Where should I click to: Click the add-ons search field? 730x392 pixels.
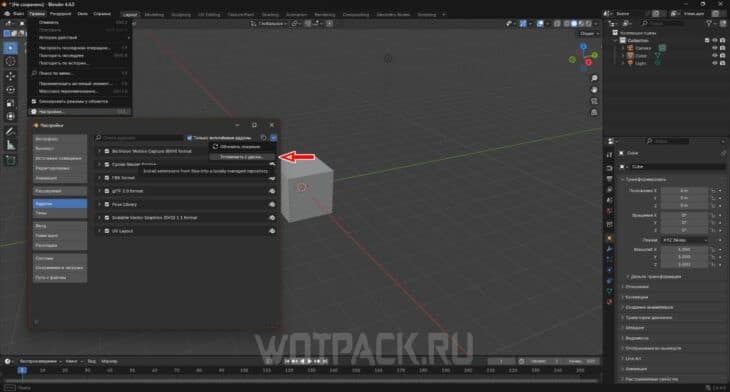[x=139, y=138]
